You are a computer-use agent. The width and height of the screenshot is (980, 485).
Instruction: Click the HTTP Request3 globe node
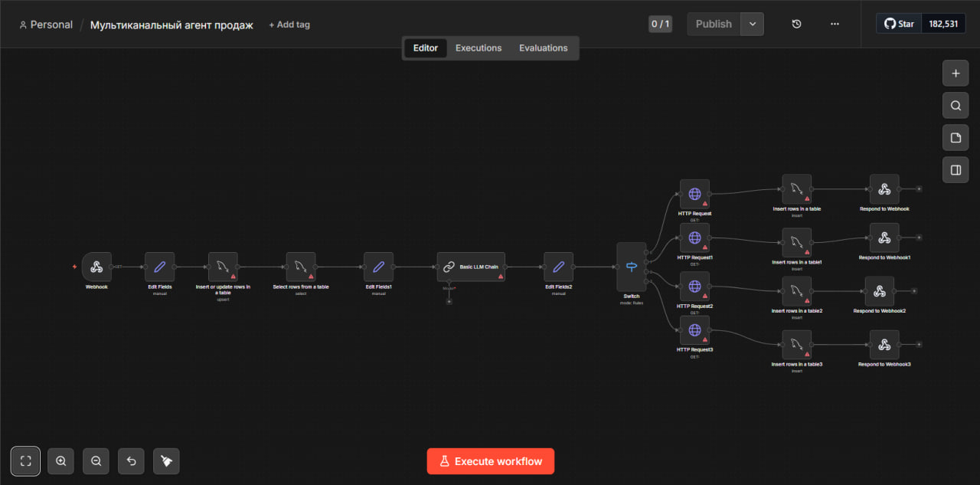coord(694,330)
